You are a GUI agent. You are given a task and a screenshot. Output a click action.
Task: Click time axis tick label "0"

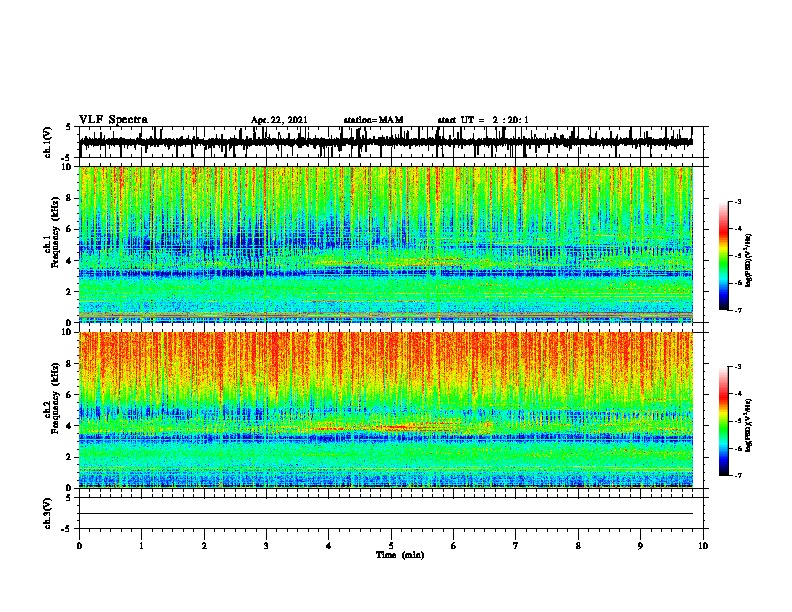click(79, 546)
